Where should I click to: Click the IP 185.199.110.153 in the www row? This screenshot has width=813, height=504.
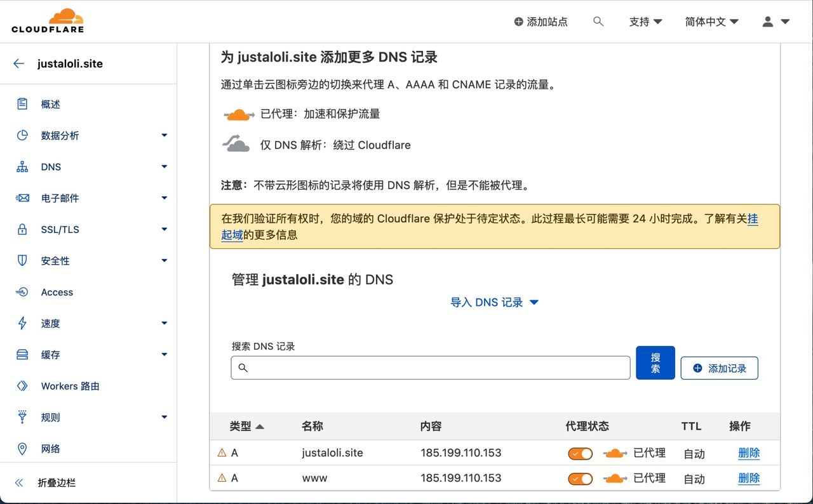[x=461, y=478]
